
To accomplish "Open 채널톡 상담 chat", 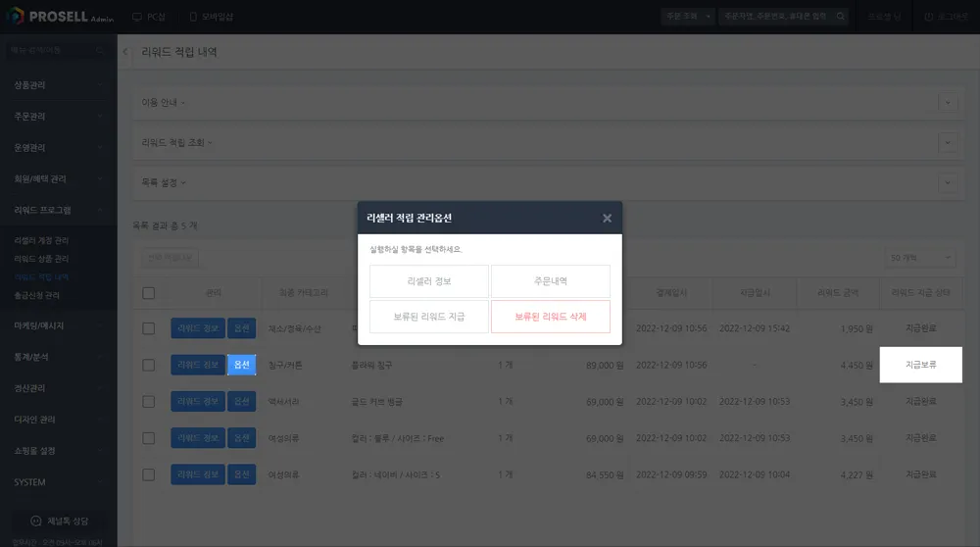I will click(x=59, y=521).
